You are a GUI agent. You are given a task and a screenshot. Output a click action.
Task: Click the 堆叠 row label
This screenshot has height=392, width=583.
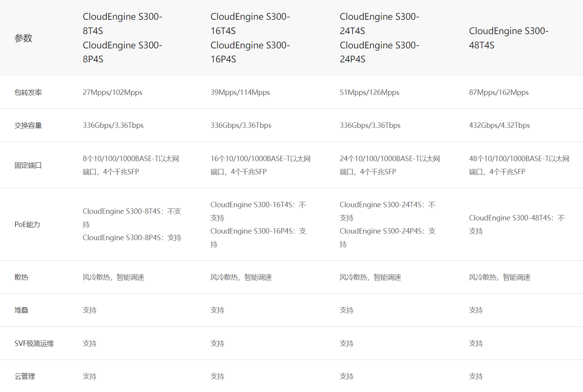tap(21, 310)
